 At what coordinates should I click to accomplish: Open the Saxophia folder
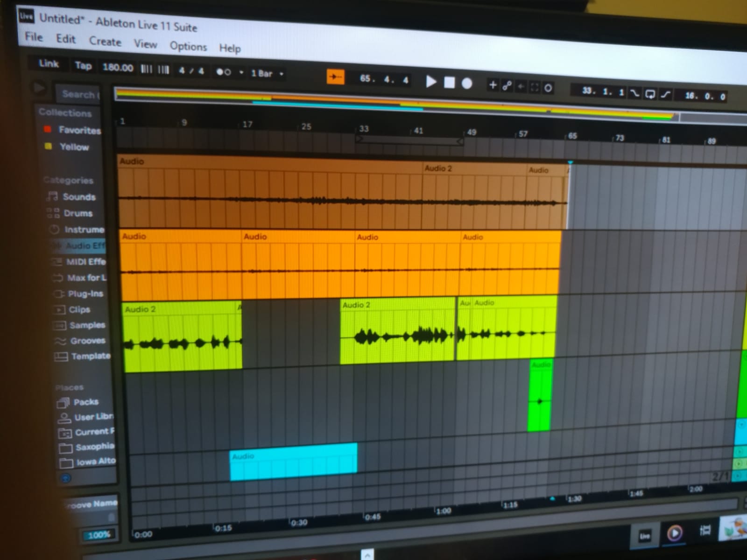pyautogui.click(x=95, y=447)
